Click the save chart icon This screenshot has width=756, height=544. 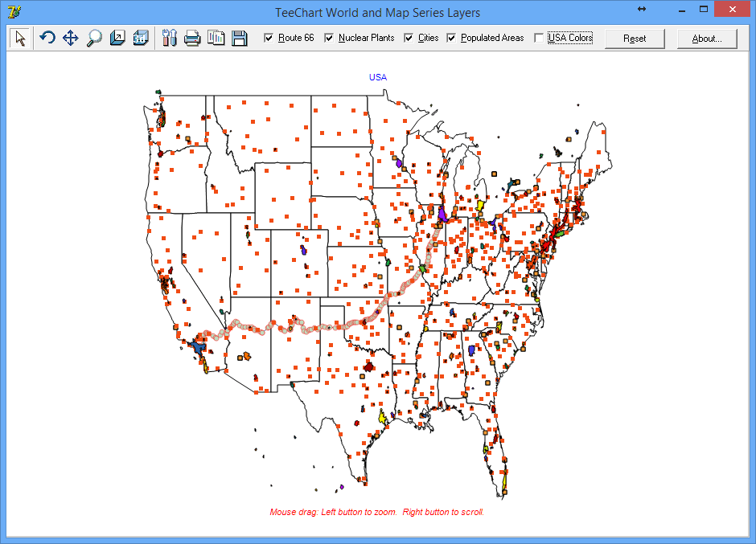point(239,37)
